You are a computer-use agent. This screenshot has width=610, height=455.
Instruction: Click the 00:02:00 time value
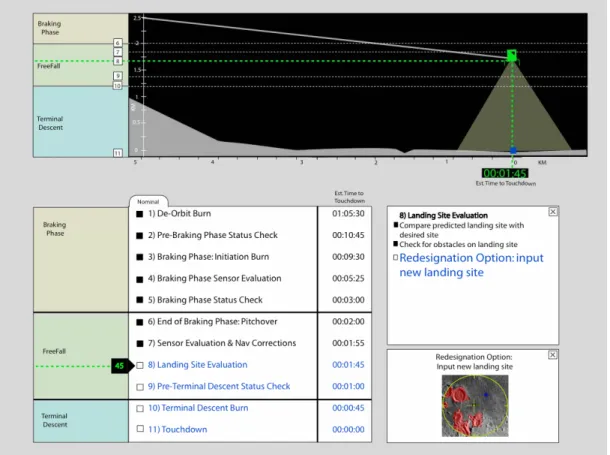(x=348, y=322)
